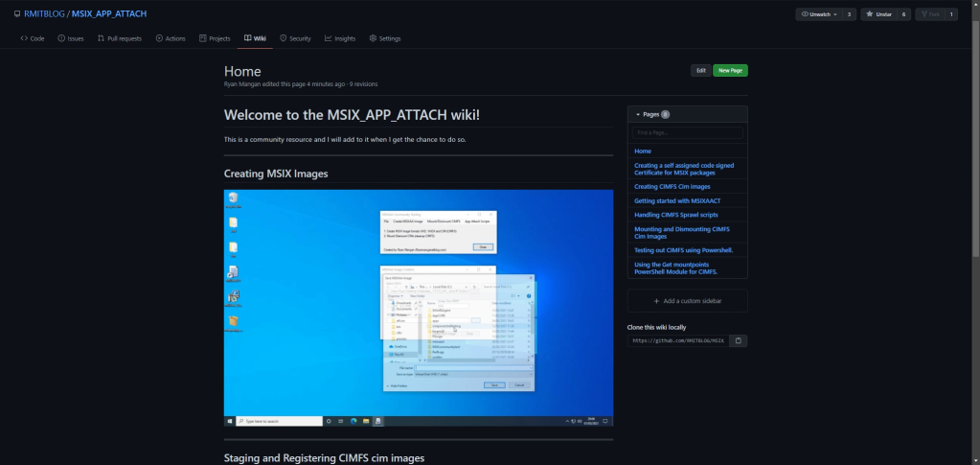Click the star icon on Unstar button
Image resolution: width=980 pixels, height=465 pixels.
[x=870, y=14]
